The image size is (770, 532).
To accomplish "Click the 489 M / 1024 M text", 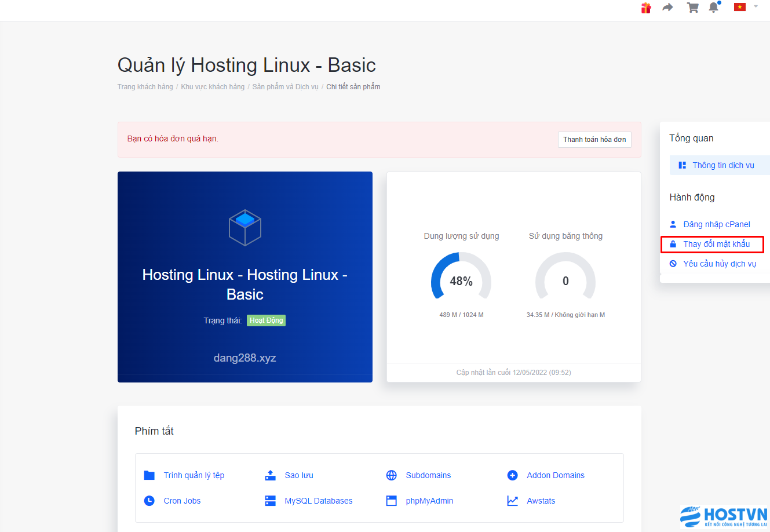I will (461, 315).
